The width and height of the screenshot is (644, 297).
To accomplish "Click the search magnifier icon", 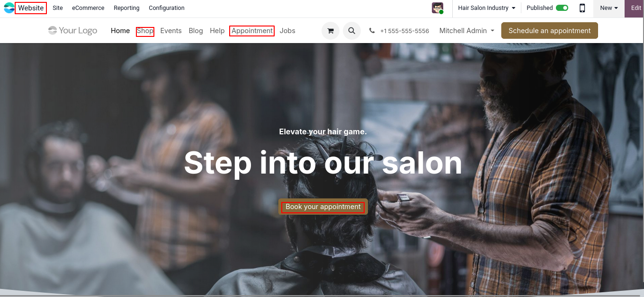I will pyautogui.click(x=352, y=31).
